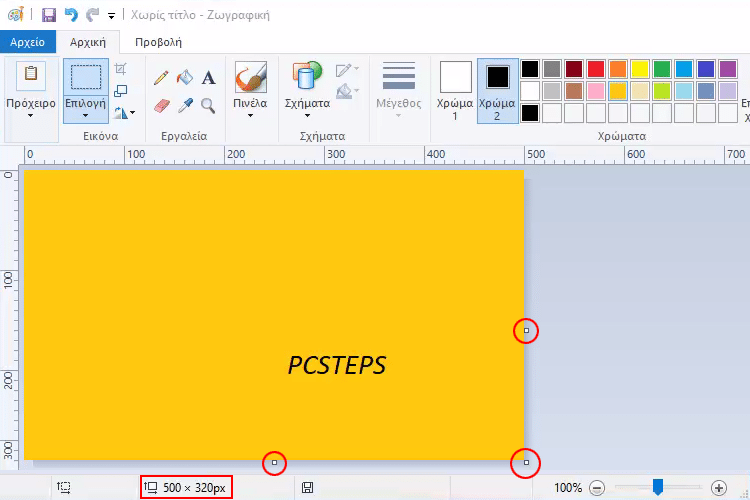
Task: Expand the Επιλογή dropdown arrow
Action: pos(86,115)
